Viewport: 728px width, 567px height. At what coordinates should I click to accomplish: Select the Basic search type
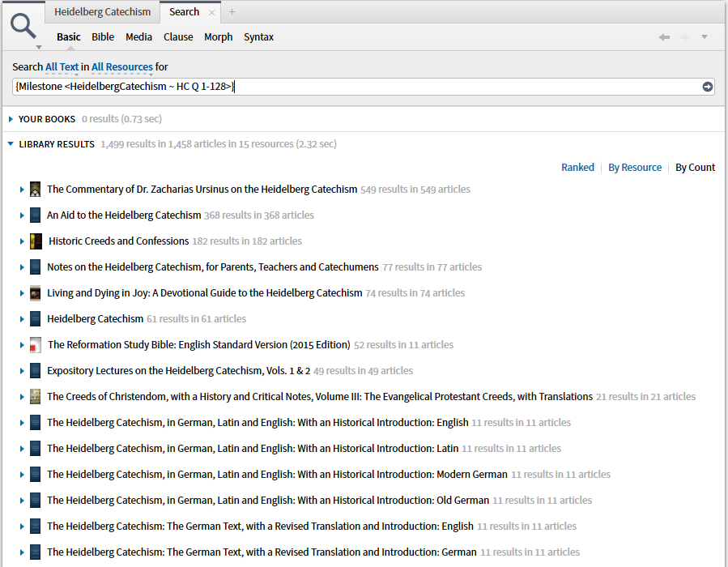(x=69, y=36)
